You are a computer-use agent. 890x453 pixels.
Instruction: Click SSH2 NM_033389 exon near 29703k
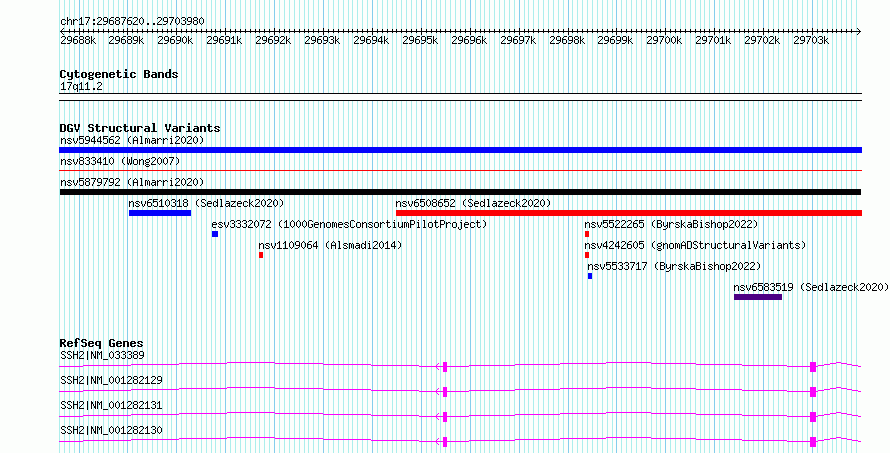pos(813,367)
